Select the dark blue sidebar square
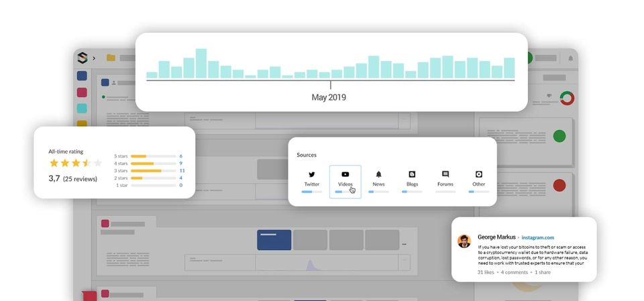This screenshot has width=644, height=301. tap(82, 76)
